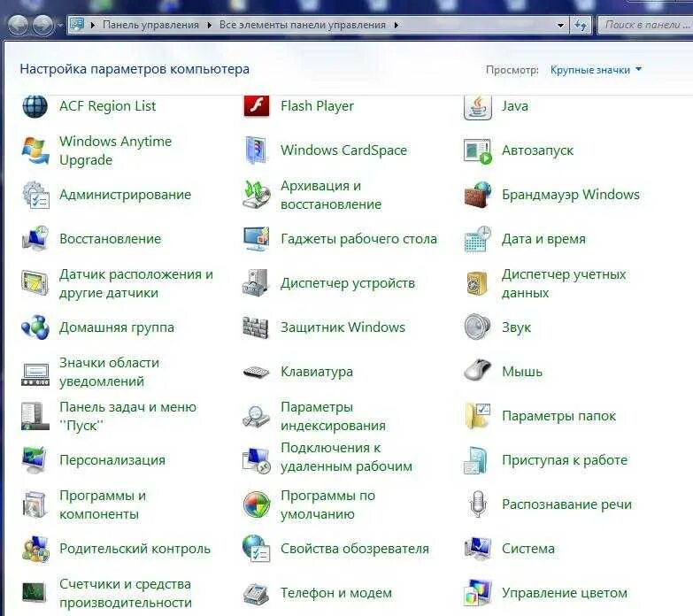Expand the arrow before Панель управления breadcrumb
This screenshot has width=693, height=616.
point(93,25)
